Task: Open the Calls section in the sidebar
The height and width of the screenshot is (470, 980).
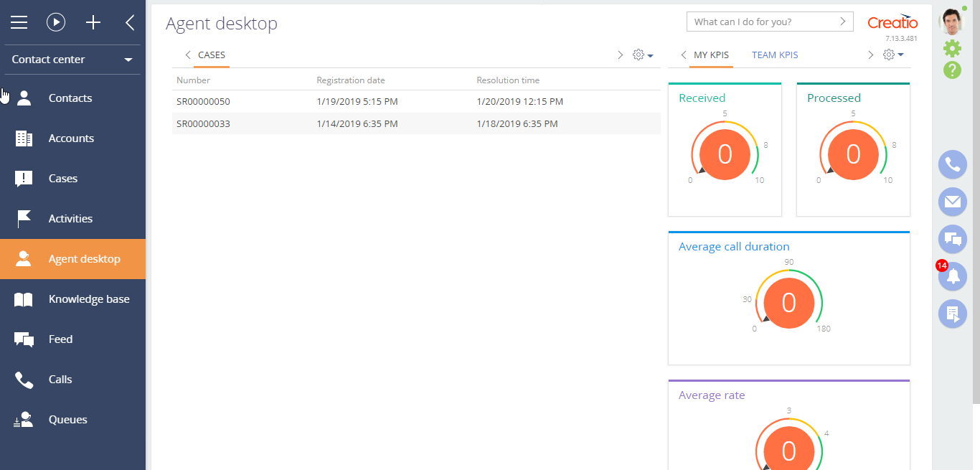Action: point(61,379)
